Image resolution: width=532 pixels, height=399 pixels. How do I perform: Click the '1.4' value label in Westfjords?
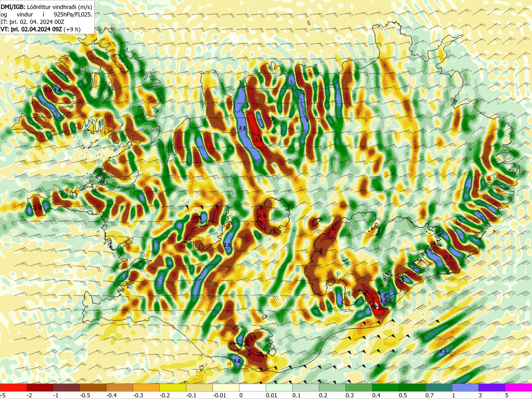(57, 90)
